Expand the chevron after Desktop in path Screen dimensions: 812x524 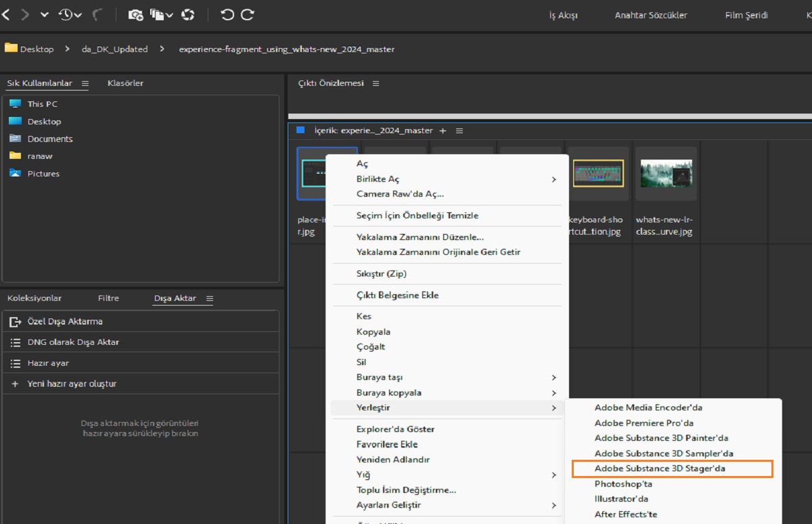tap(68, 49)
